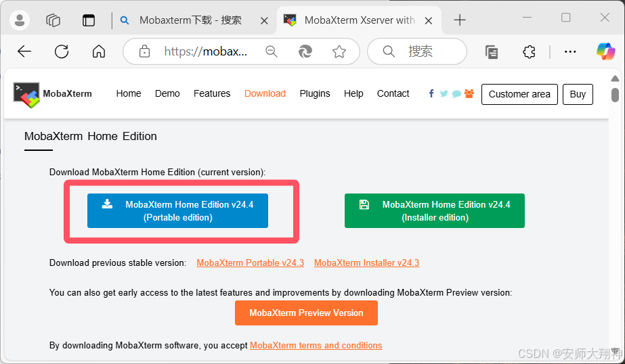Screen dimensions: 625x364
Task: Click the zoom out magnifier in address bar
Action: pos(272,51)
